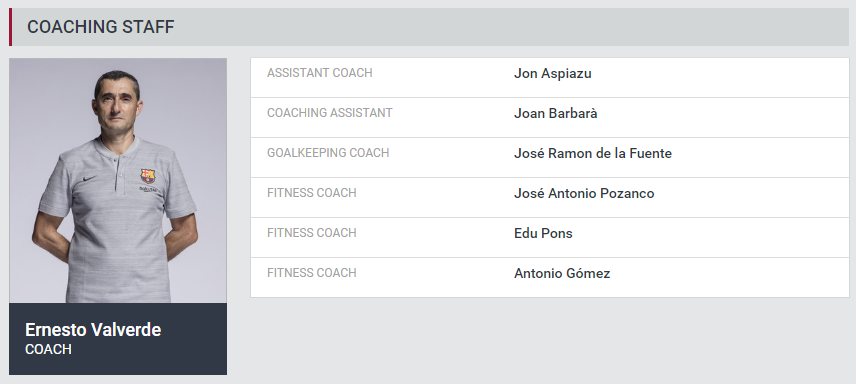Screen dimensions: 856x384
Task: Select Antonio Gómez's name
Action: pos(562,273)
